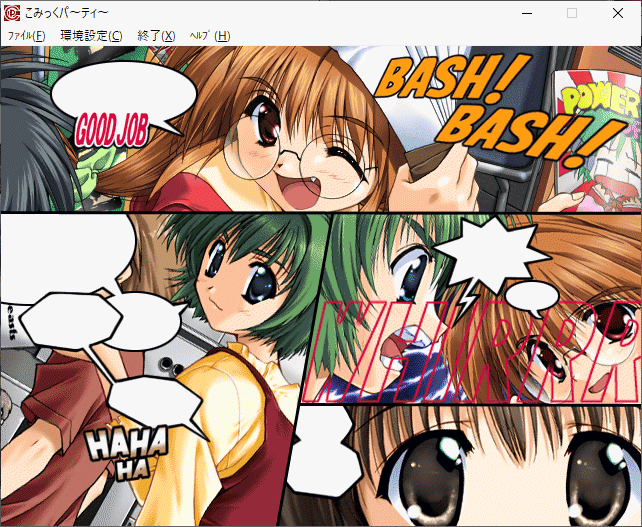Open the ファイル(F) menu

[27, 36]
